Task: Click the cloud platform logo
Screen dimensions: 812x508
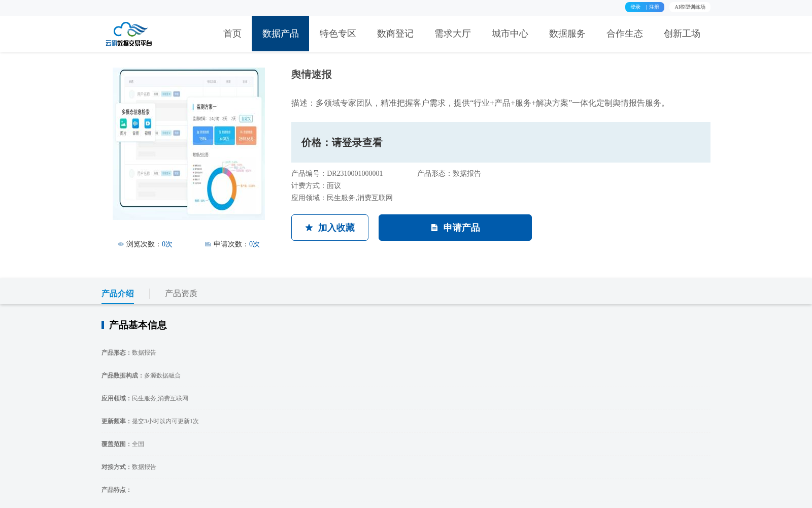Action: pos(129,34)
